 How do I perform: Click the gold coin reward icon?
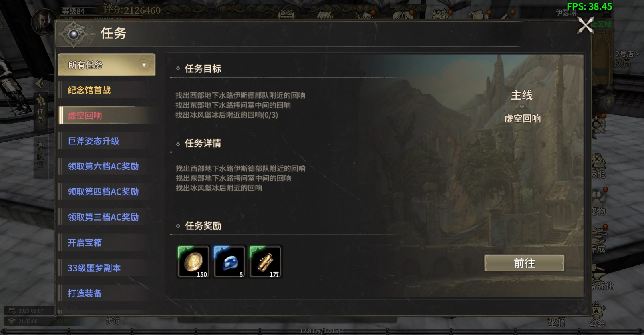pos(193,262)
